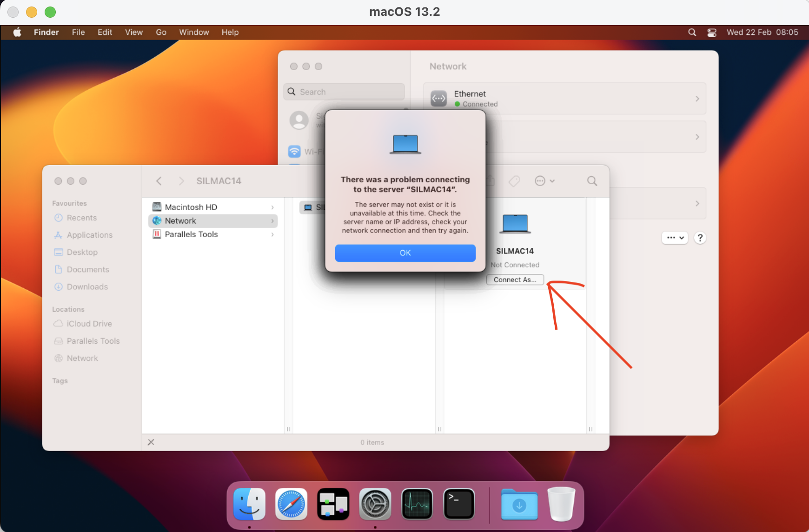
Task: Select the Network row in column view
Action: (x=213, y=221)
